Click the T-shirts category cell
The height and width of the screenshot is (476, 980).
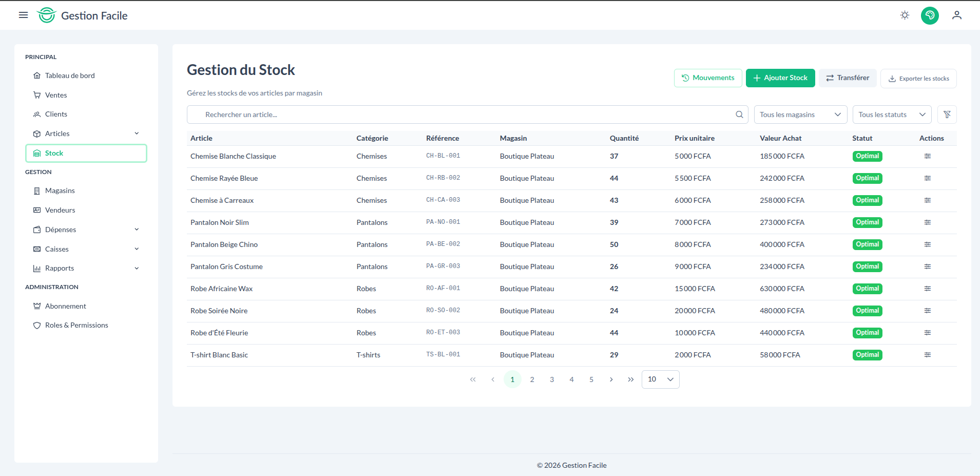pos(369,355)
